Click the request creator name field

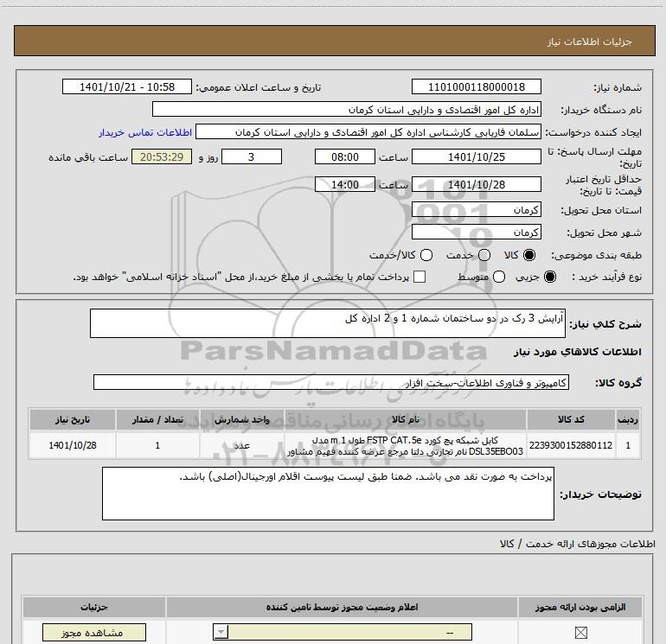coord(368,131)
